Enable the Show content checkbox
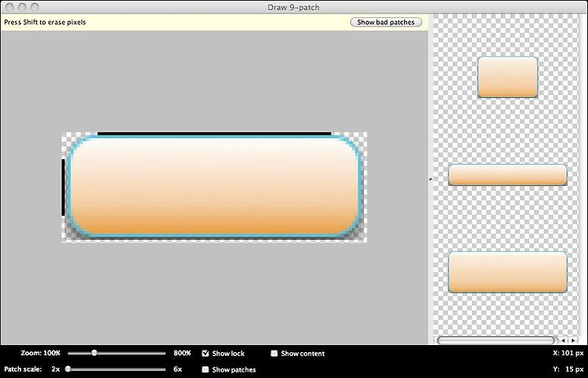 tap(274, 353)
